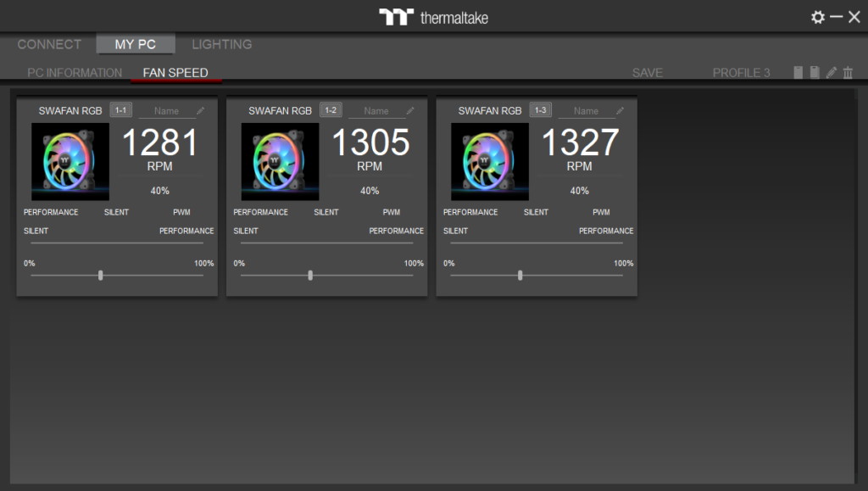
Task: Switch to the LIGHTING tab
Action: (222, 44)
